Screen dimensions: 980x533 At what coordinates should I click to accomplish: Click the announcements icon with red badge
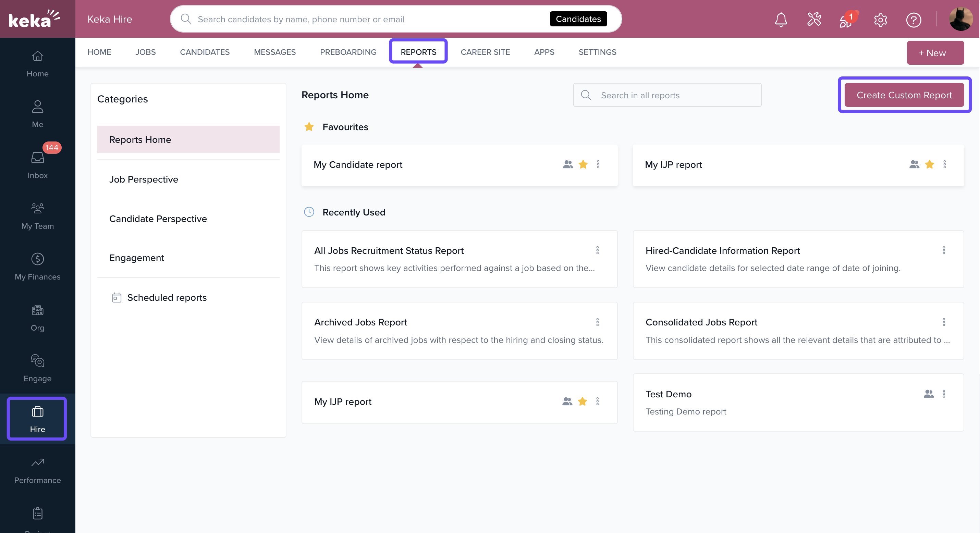pyautogui.click(x=846, y=20)
